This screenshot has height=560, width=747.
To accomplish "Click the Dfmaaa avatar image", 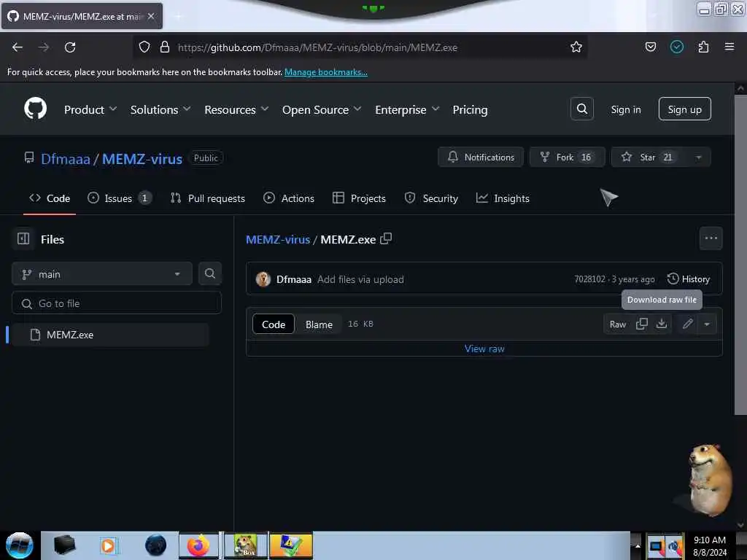I will pos(263,279).
